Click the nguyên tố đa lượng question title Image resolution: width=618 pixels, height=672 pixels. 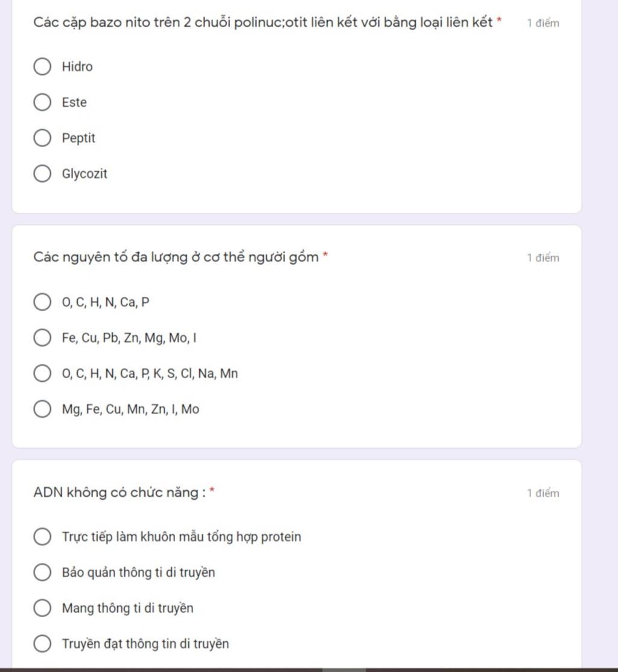pyautogui.click(x=176, y=257)
